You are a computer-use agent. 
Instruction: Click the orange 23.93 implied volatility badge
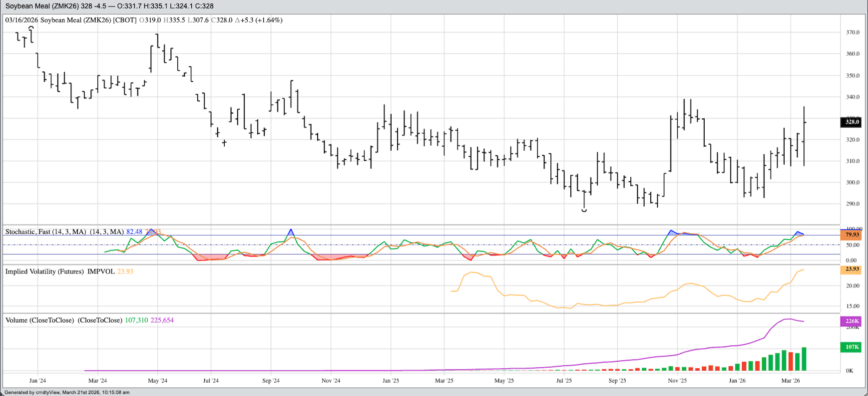click(852, 269)
